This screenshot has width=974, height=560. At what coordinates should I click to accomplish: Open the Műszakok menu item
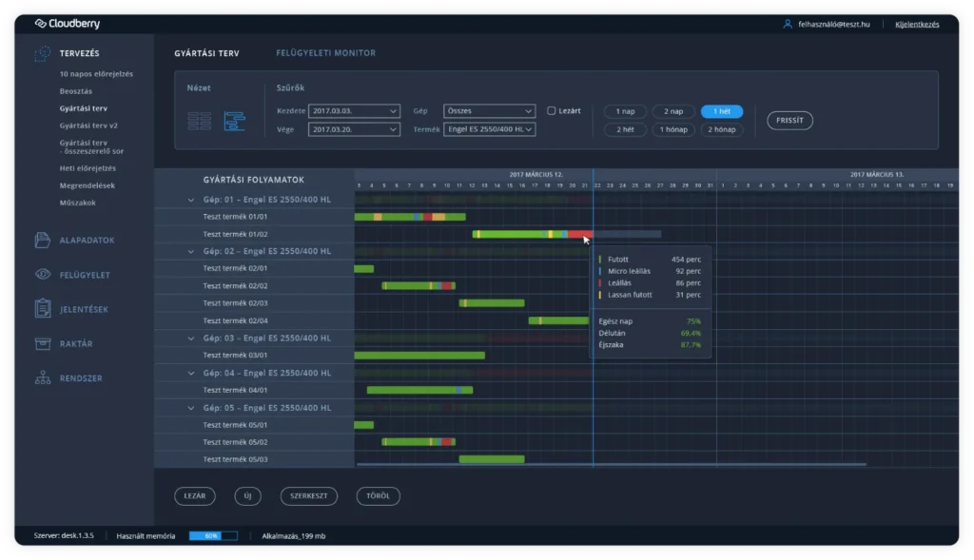[78, 203]
